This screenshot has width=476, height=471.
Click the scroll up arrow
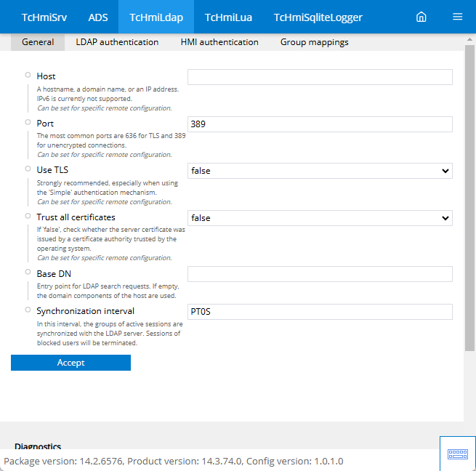tap(469, 39)
